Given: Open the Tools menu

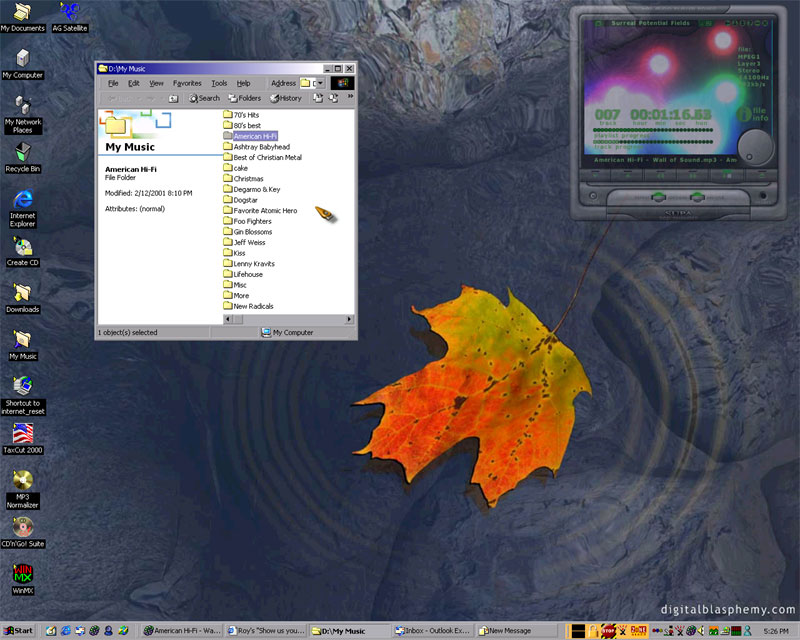Looking at the screenshot, I should point(219,84).
